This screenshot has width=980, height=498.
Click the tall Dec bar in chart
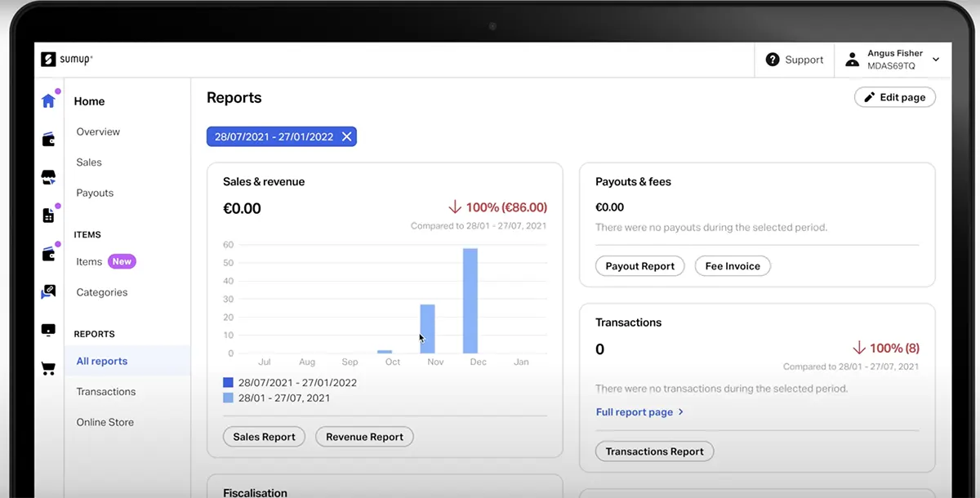(470, 301)
